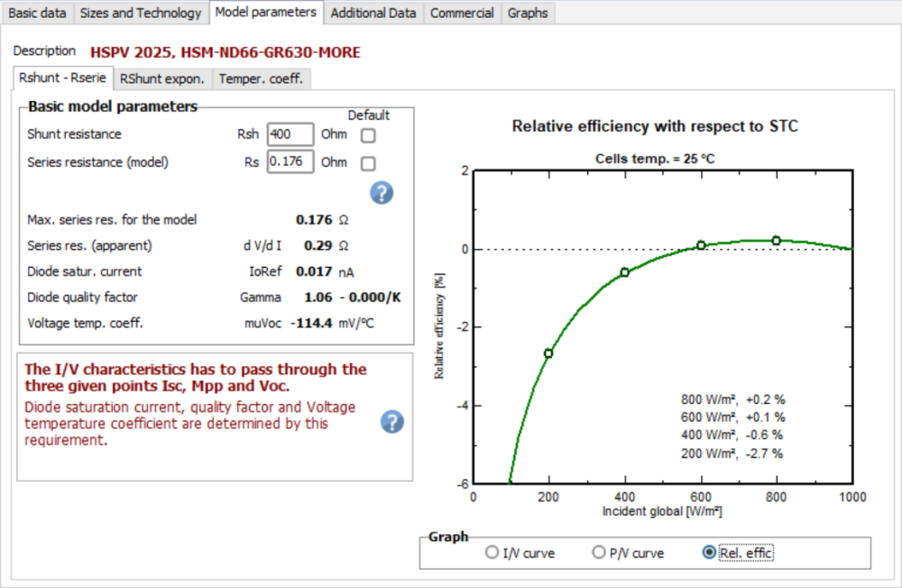Open the RShunt expon. sub-tab

pyautogui.click(x=162, y=78)
